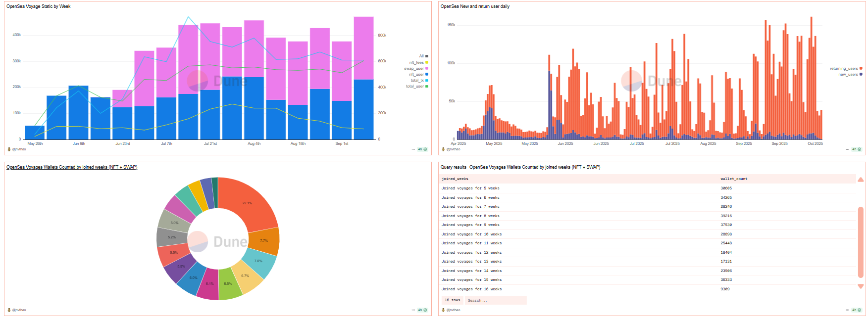
Task: Click the 4h refresh badge on the Query results table
Action: tap(857, 310)
